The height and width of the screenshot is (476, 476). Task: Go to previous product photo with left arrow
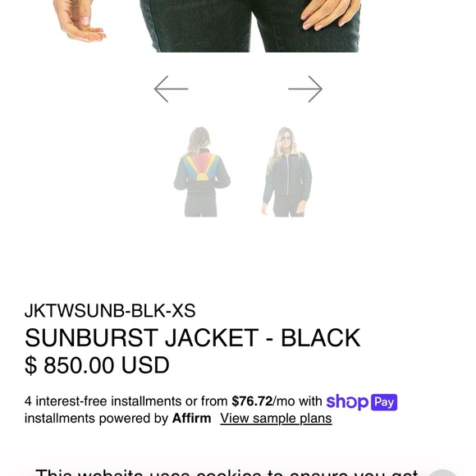172,89
